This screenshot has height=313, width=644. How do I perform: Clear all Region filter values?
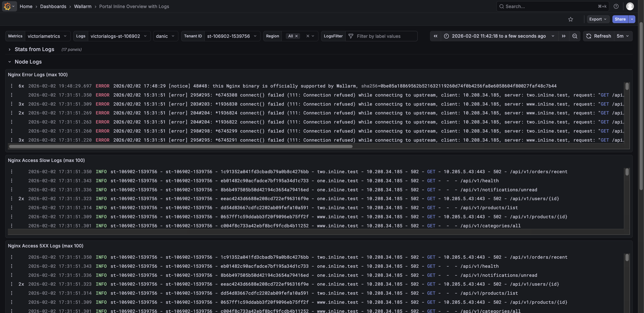308,36
